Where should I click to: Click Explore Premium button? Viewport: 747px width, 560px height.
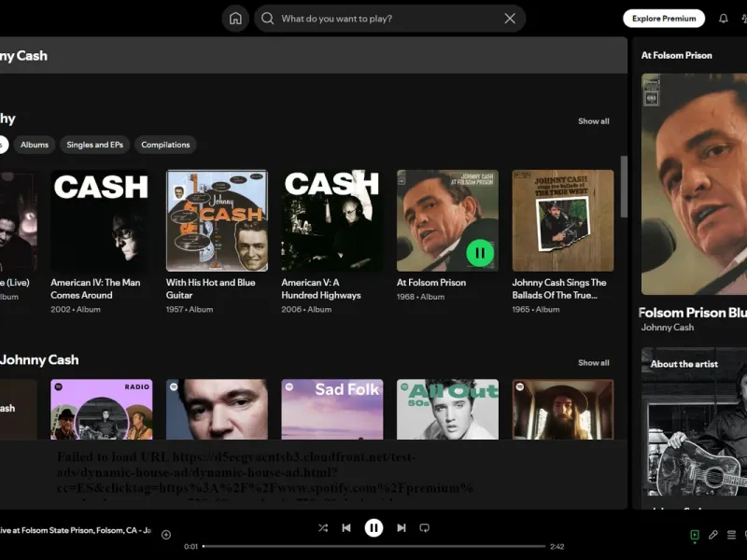point(664,19)
